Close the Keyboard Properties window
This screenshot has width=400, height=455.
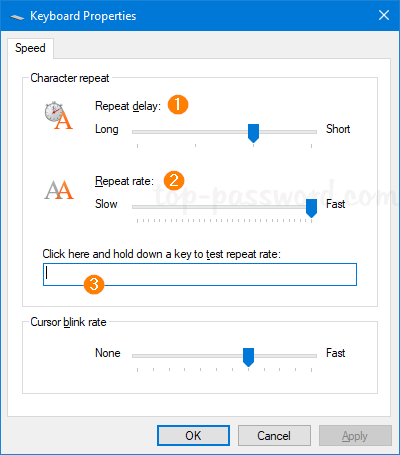tap(384, 15)
